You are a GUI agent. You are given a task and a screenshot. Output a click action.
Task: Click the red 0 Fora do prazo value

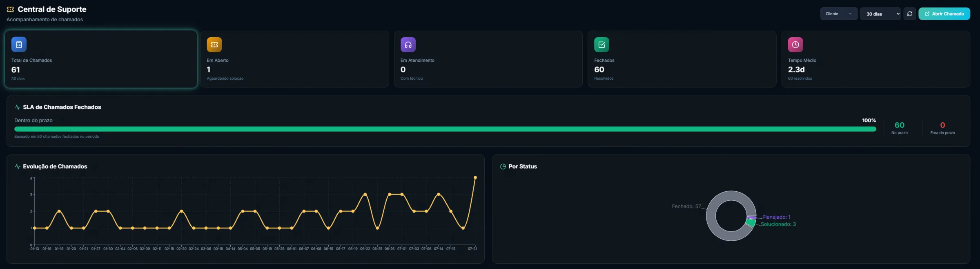942,125
